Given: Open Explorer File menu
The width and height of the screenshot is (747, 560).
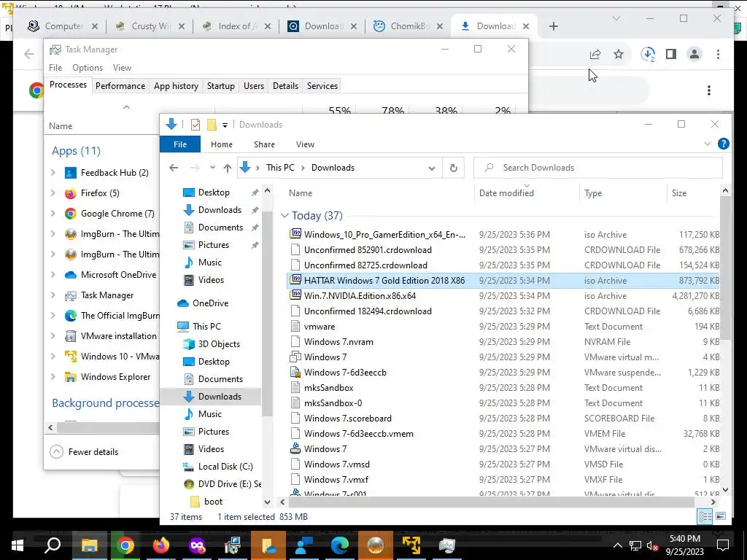Looking at the screenshot, I should tap(180, 144).
